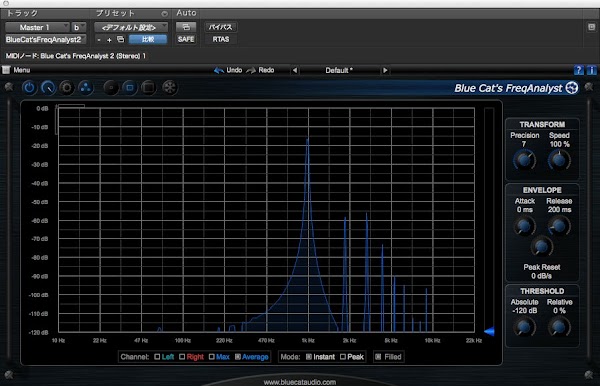The height and width of the screenshot is (386, 600).
Task: Click the Relative value 0 %
Action: click(559, 311)
